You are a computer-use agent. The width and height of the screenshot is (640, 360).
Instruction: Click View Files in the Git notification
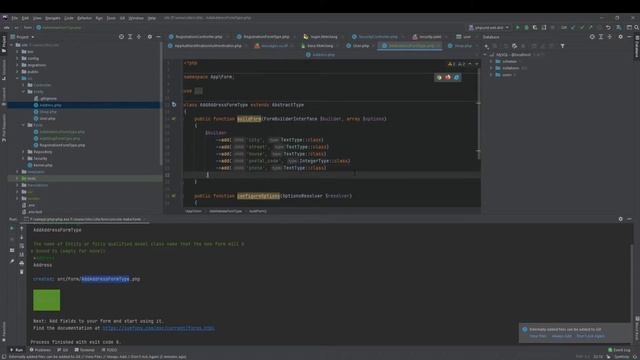click(538, 336)
